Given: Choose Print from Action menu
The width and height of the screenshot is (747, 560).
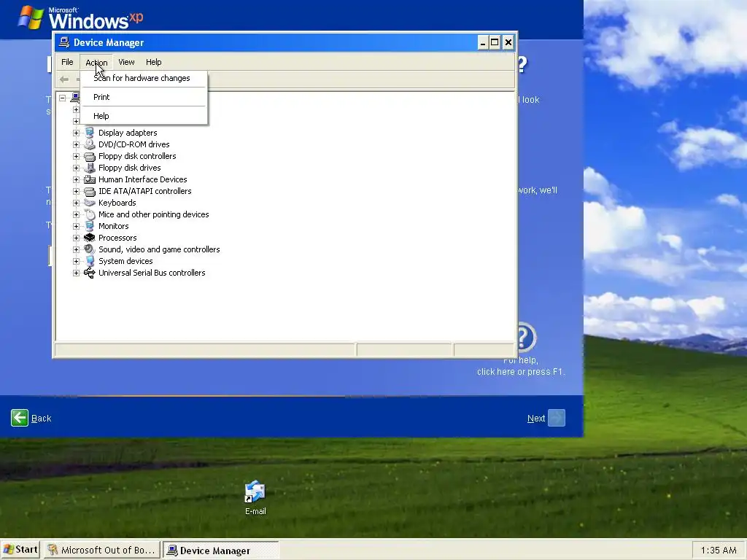Looking at the screenshot, I should [144, 97].
